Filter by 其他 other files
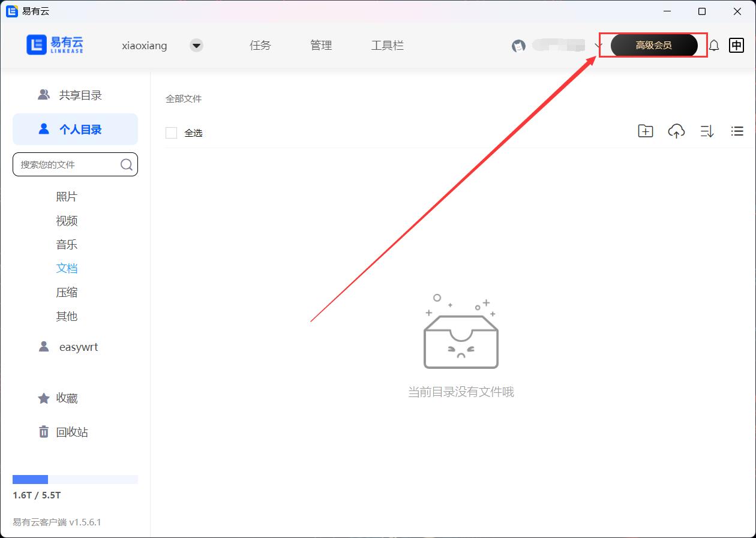756x538 pixels. point(67,316)
